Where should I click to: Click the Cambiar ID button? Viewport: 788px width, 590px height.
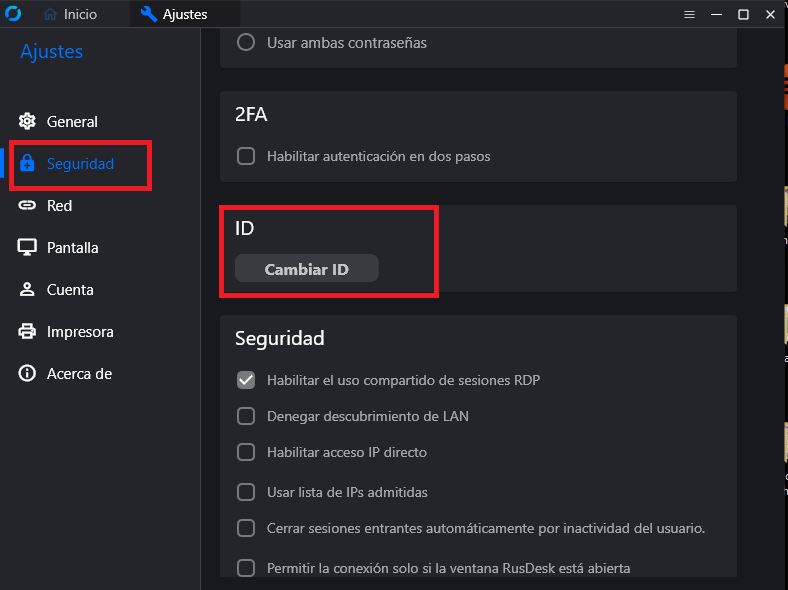click(x=307, y=268)
